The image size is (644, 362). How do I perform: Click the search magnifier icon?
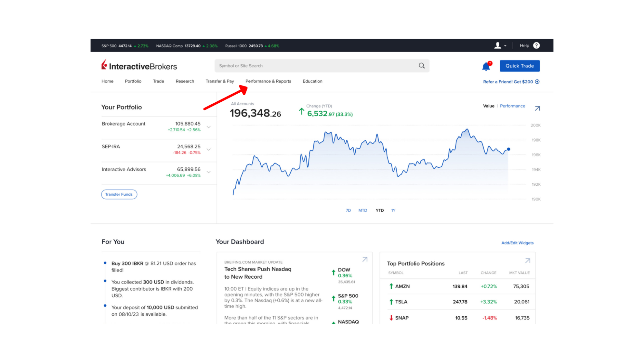pyautogui.click(x=422, y=66)
